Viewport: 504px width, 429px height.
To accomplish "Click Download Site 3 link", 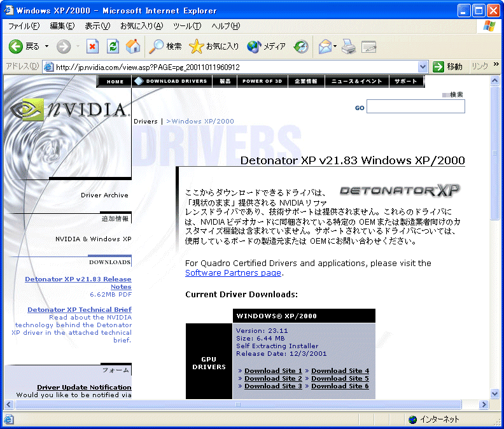I will [x=273, y=386].
